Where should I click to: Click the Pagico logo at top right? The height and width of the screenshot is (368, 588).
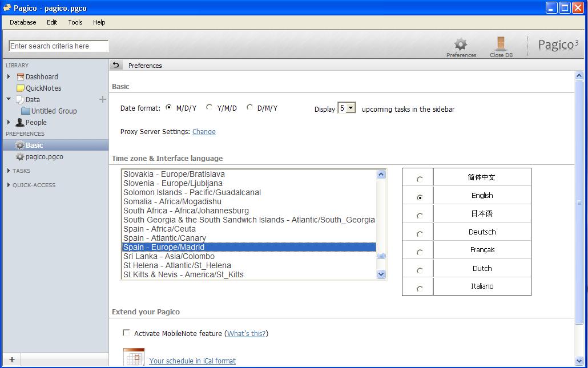tap(558, 45)
